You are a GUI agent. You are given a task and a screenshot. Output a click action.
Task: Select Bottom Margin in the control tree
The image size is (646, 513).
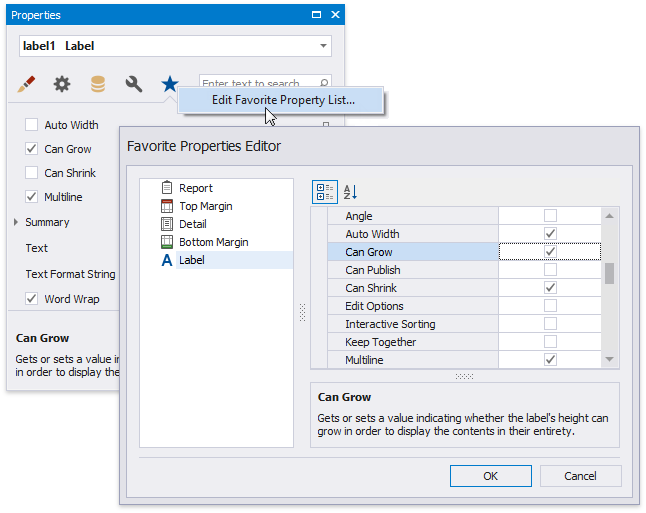tap(213, 242)
